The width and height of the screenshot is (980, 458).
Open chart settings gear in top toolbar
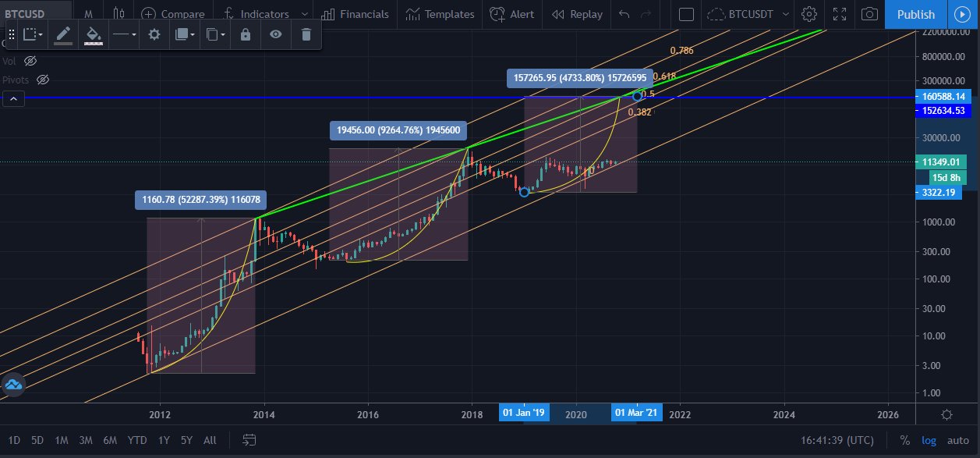point(809,14)
